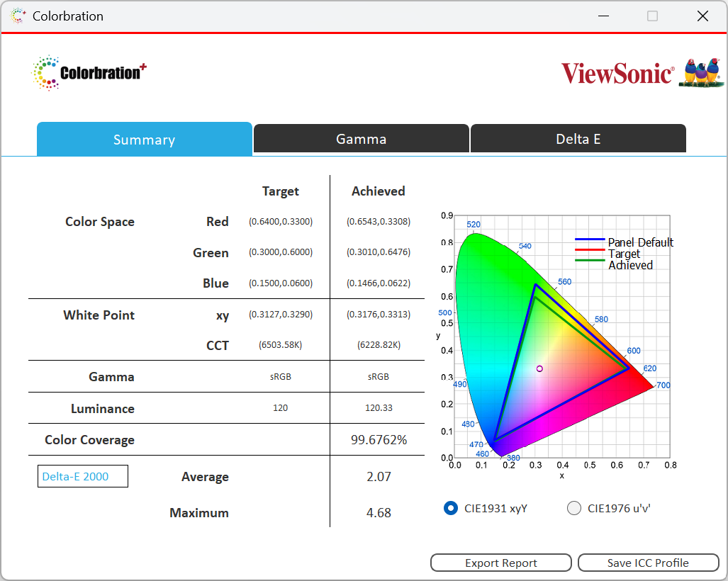Click the Color Coverage 99.6762% value

(x=379, y=440)
